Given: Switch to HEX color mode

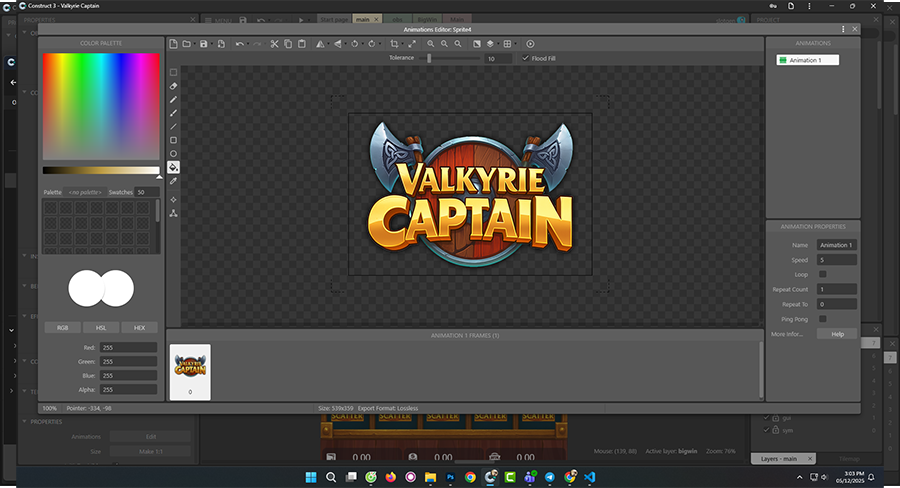Looking at the screenshot, I should tap(140, 328).
